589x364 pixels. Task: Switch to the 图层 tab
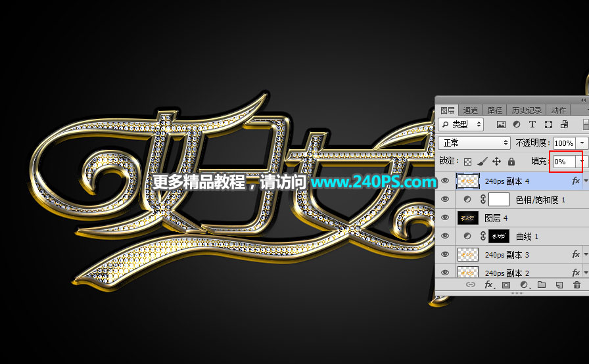(448, 110)
